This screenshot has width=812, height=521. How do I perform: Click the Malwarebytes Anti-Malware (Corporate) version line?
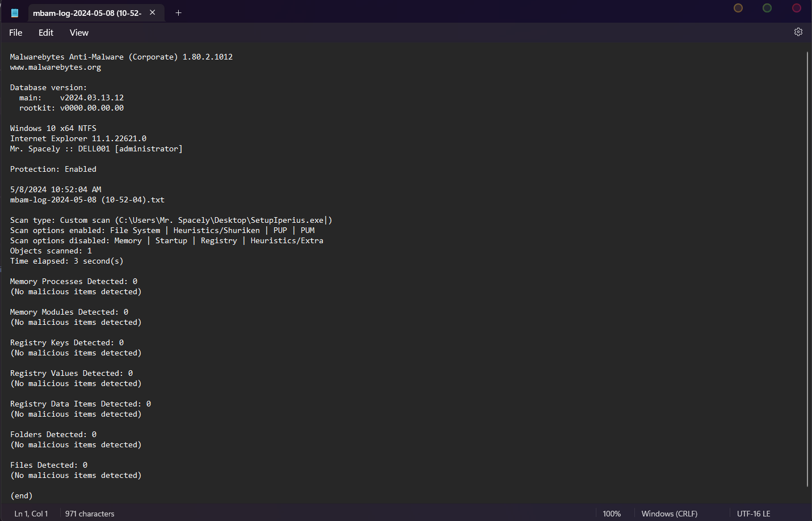tap(121, 57)
